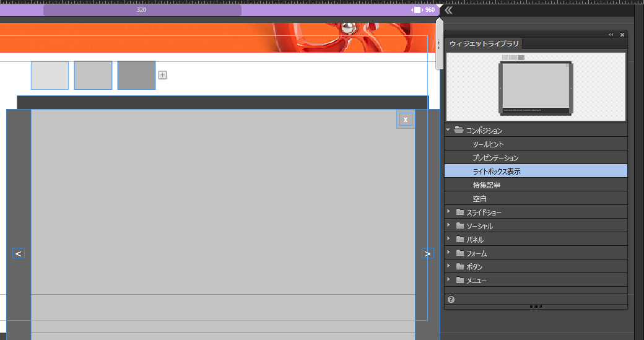Open the ウィジェットライブラリ tab

484,43
